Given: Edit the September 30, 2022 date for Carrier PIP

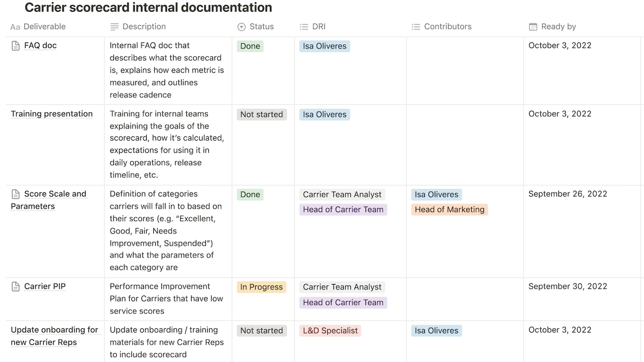Looking at the screenshot, I should pyautogui.click(x=568, y=286).
